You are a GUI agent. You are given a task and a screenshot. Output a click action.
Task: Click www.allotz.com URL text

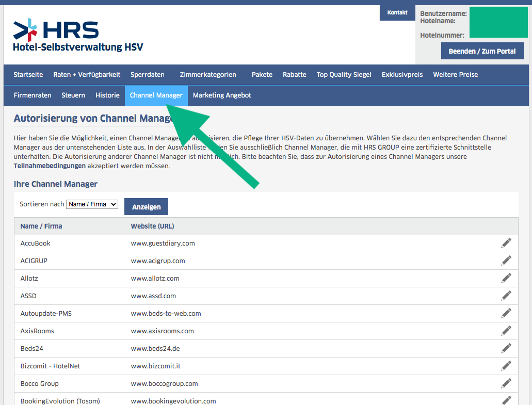(x=155, y=279)
